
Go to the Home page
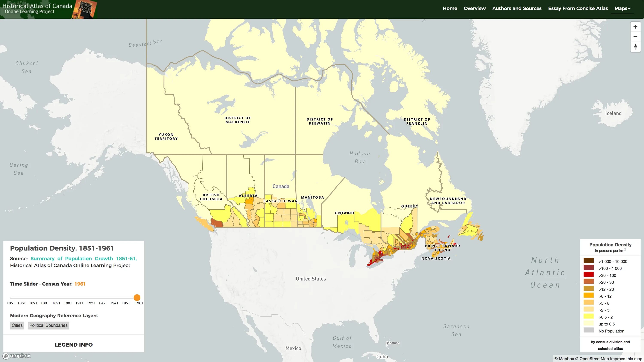[450, 9]
